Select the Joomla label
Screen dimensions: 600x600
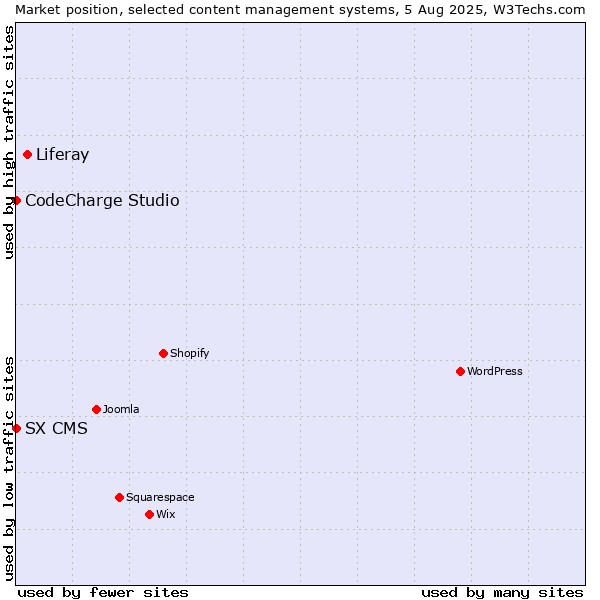[x=121, y=409]
